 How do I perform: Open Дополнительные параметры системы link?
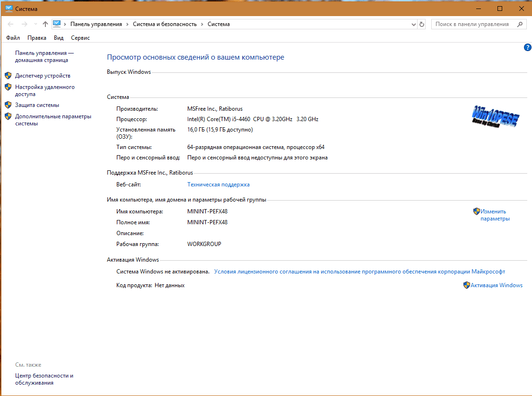[x=53, y=120]
